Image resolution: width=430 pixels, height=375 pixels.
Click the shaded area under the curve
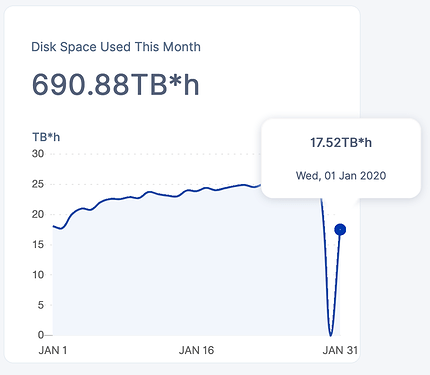pos(187,267)
